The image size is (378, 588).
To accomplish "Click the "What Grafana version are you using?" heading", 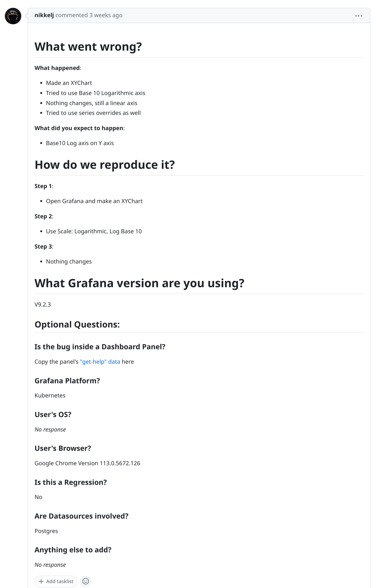I will [x=140, y=283].
